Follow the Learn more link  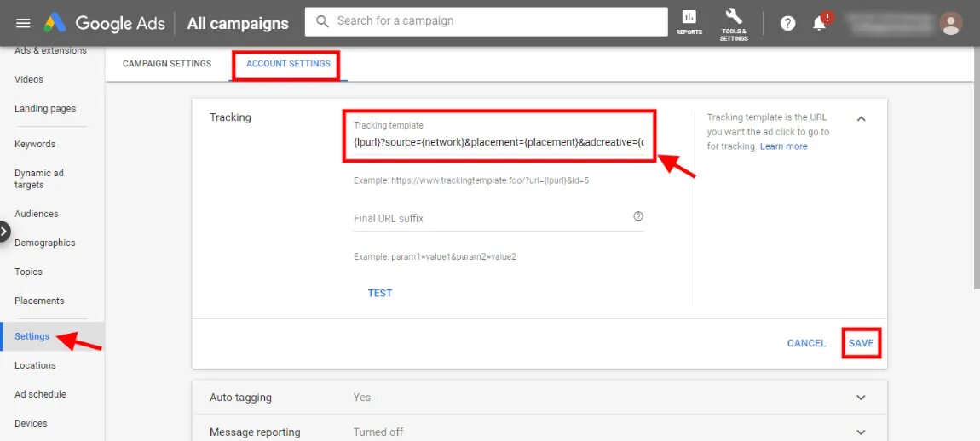(784, 146)
